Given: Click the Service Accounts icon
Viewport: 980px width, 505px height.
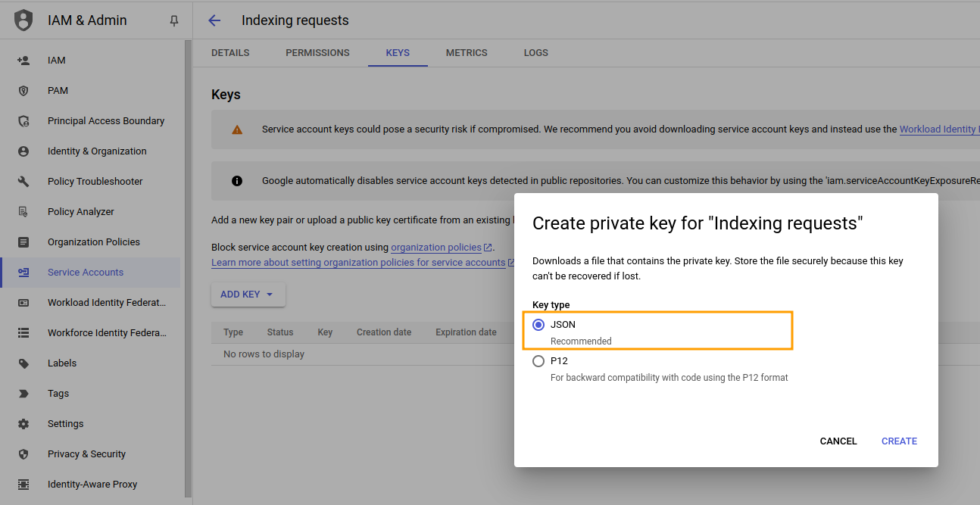Looking at the screenshot, I should point(23,272).
